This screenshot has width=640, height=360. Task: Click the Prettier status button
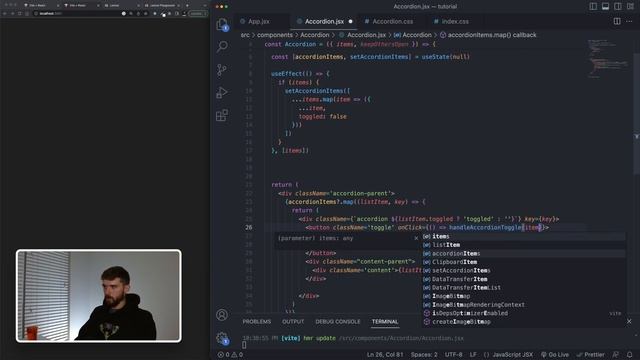pyautogui.click(x=591, y=355)
